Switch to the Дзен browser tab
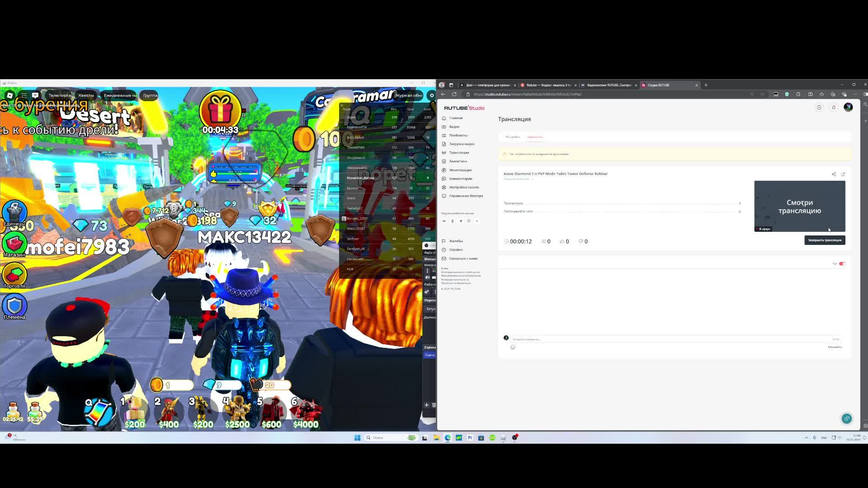868x488 pixels. coord(488,85)
